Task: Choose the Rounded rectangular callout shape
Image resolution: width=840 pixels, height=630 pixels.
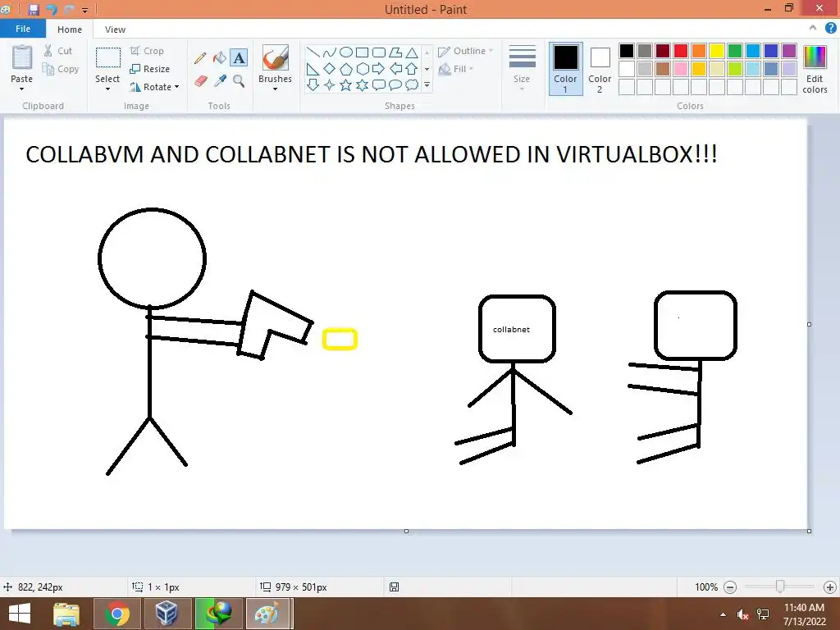Action: (x=379, y=84)
